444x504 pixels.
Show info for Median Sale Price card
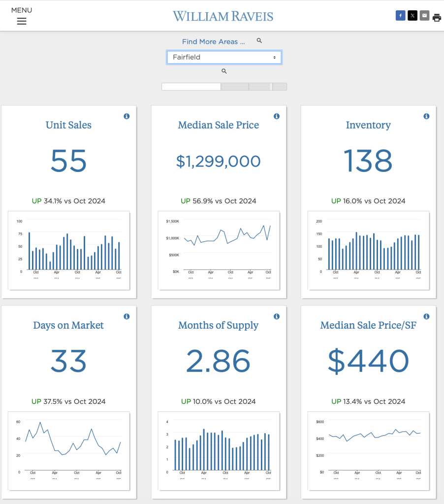277,116
